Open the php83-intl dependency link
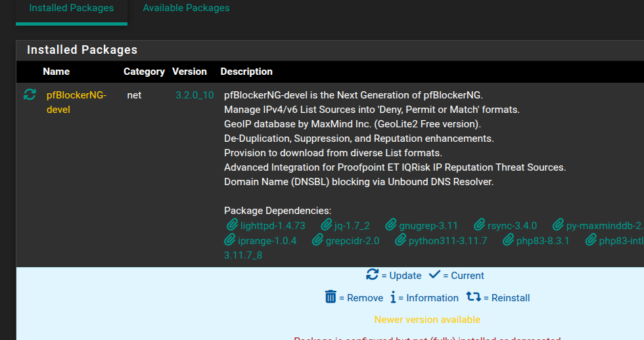The height and width of the screenshot is (340, 644). [622, 241]
